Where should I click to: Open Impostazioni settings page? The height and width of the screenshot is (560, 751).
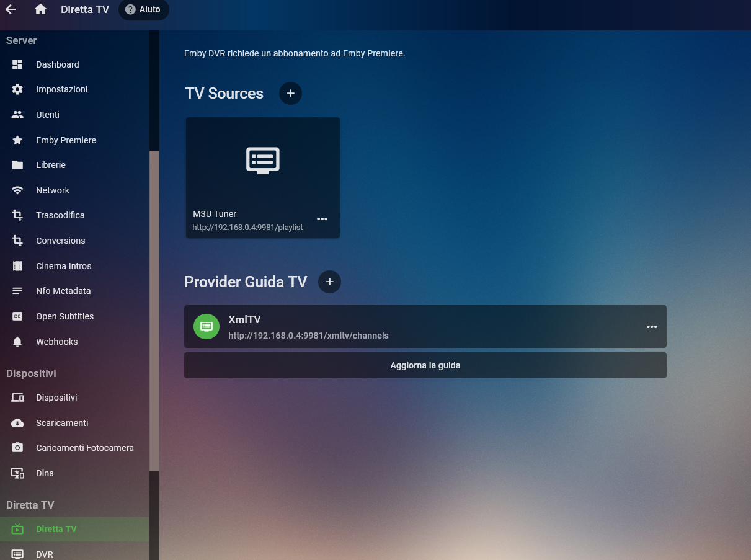click(x=61, y=89)
